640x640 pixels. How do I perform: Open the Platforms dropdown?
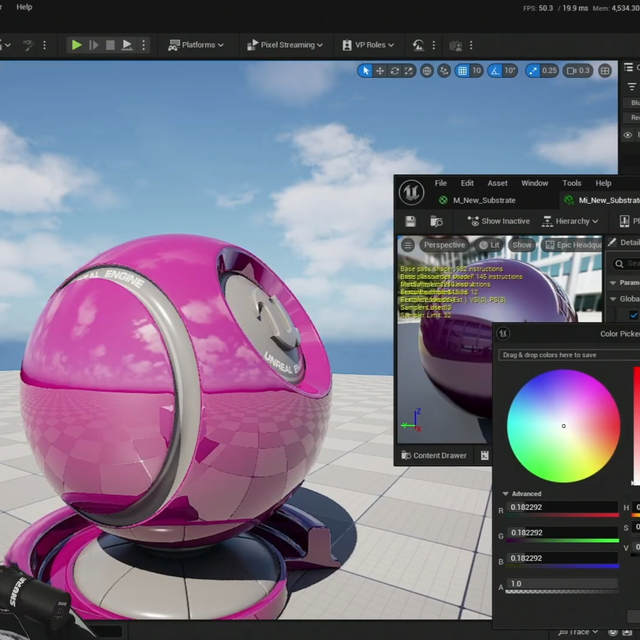coord(197,45)
